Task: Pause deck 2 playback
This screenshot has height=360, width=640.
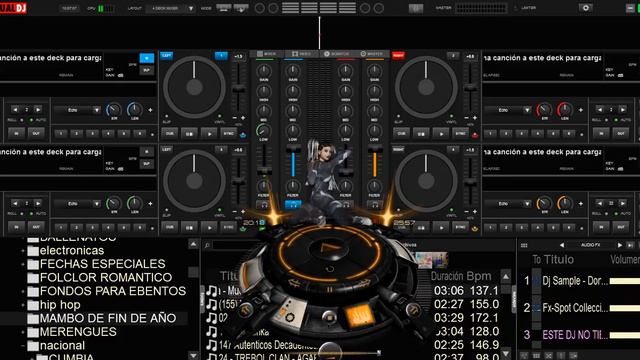Action: tap(421, 133)
